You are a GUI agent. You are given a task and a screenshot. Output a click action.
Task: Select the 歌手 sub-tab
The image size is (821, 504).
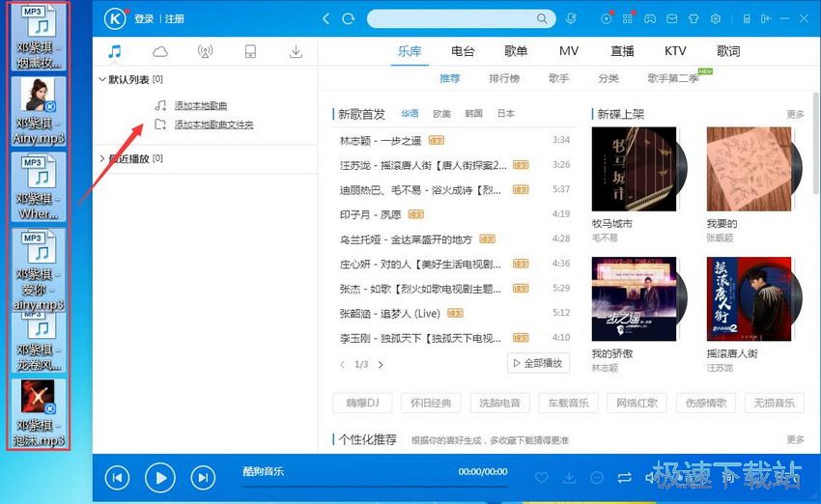point(558,78)
